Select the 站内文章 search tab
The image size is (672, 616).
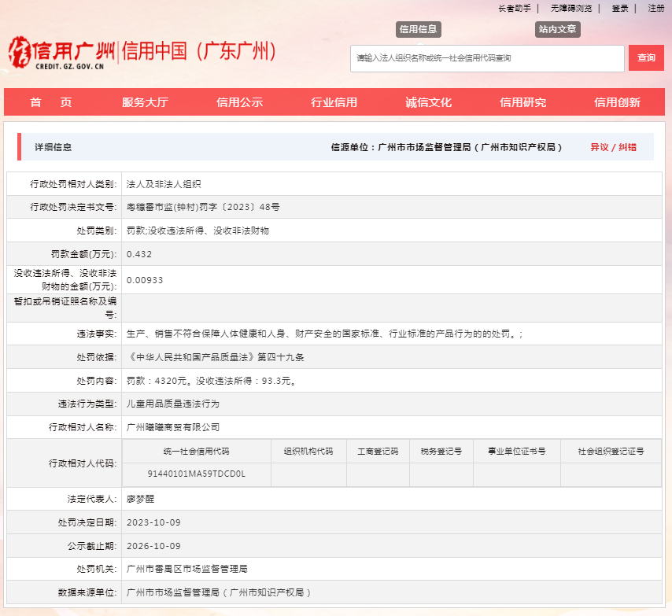(x=558, y=29)
